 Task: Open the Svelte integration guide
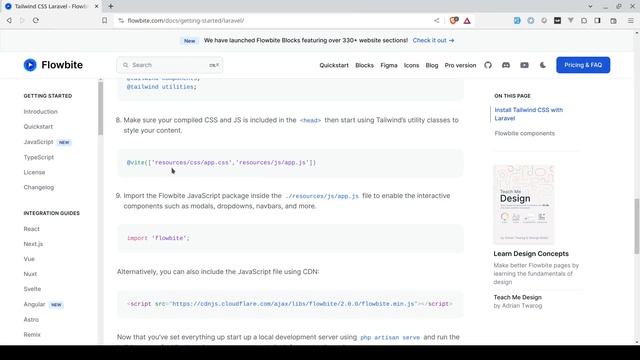tap(32, 289)
